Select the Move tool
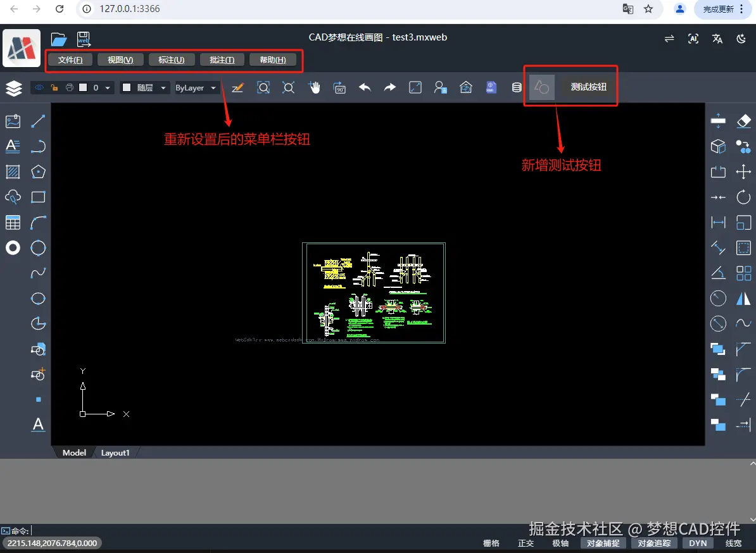This screenshot has width=756, height=553. [x=743, y=171]
